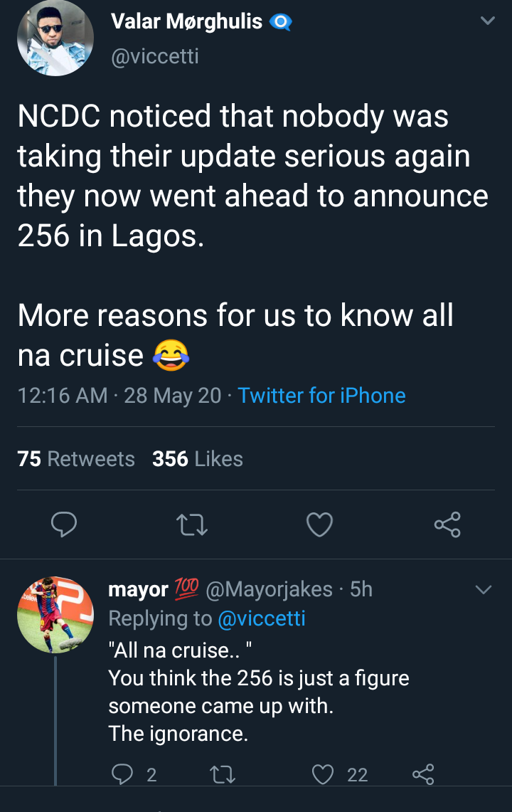This screenshot has height=812, width=512.
Task: Open the @viccetti mention in reply
Action: (x=260, y=618)
